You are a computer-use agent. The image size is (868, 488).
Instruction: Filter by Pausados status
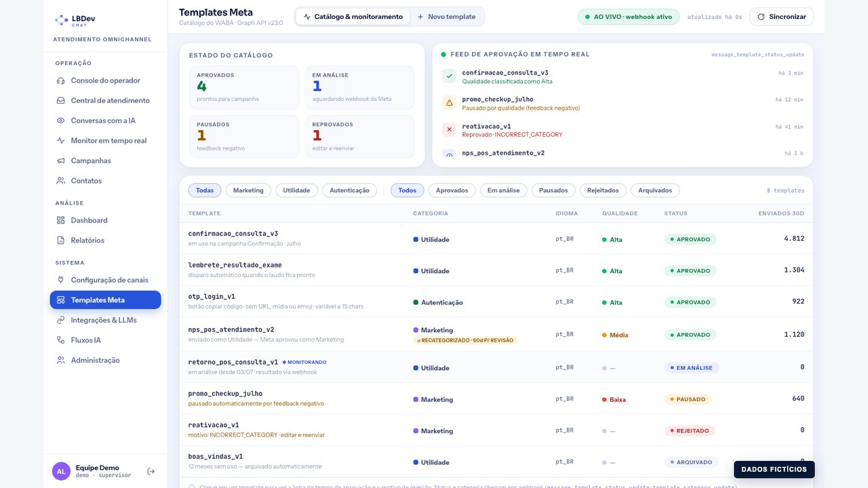(x=553, y=190)
